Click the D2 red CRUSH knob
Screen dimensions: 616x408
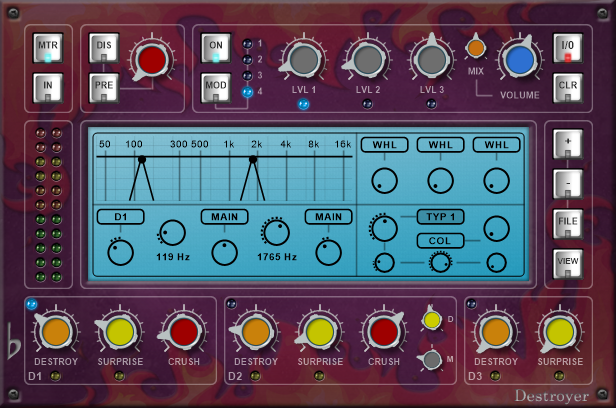(x=384, y=331)
